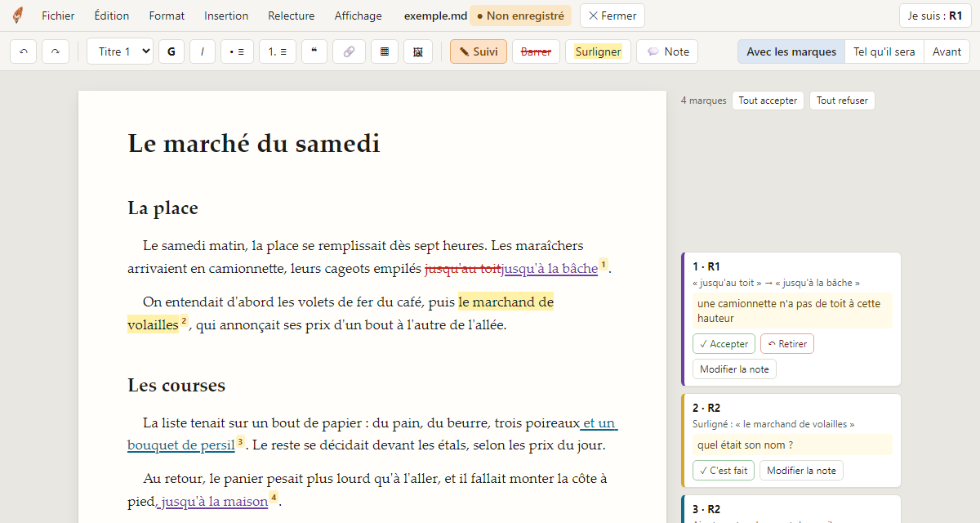Open the Format menu

coord(167,16)
